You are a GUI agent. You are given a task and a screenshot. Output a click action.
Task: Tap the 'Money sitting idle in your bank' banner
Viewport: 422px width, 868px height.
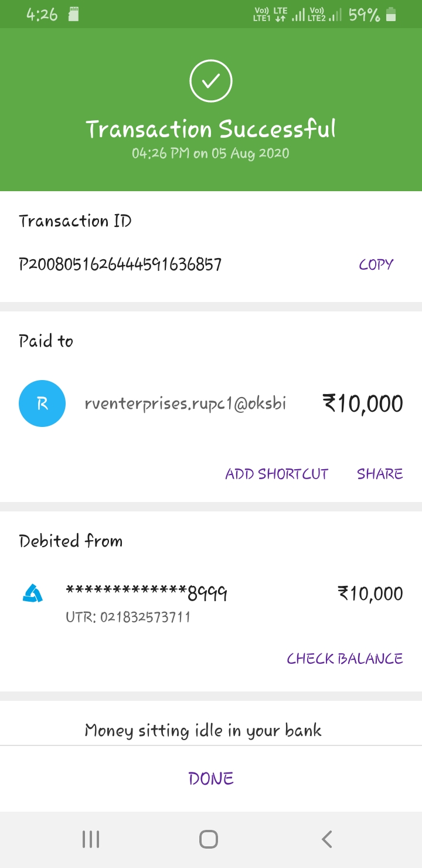[x=203, y=730]
